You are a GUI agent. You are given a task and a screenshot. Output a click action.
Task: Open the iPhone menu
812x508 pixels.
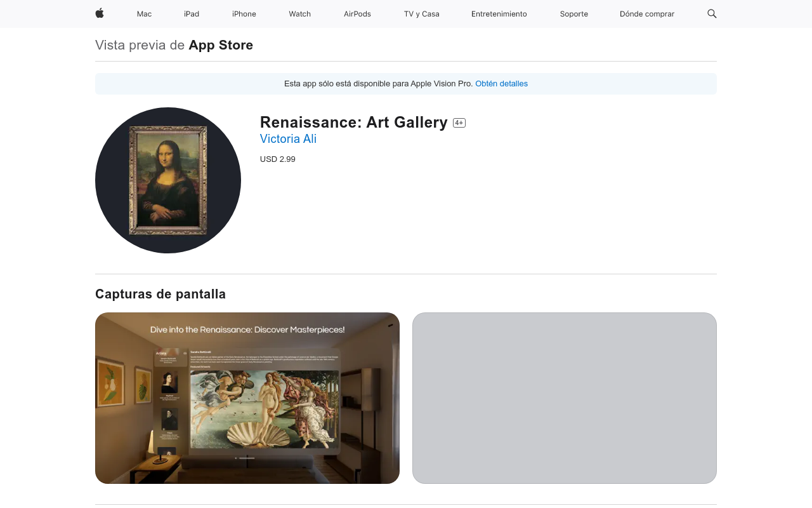coord(244,14)
